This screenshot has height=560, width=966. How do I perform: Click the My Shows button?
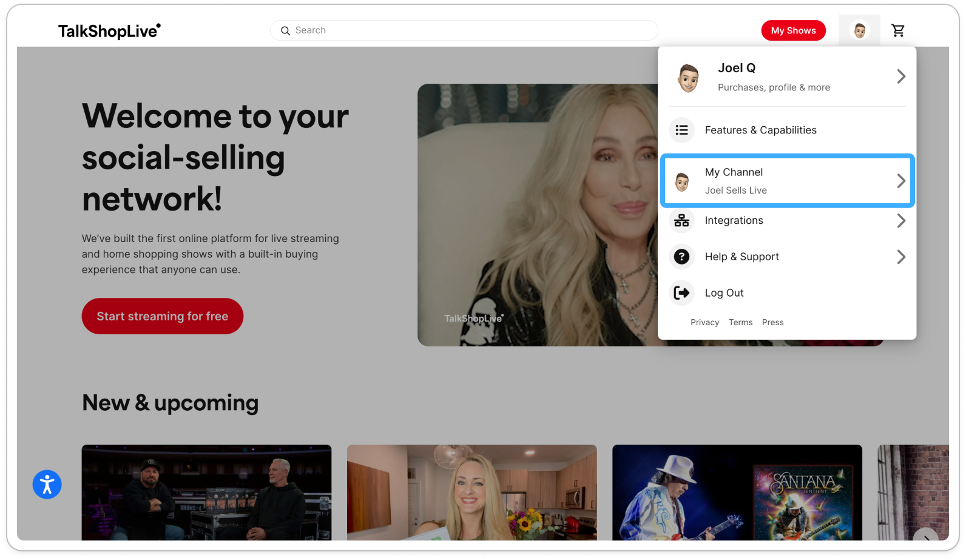pos(793,30)
